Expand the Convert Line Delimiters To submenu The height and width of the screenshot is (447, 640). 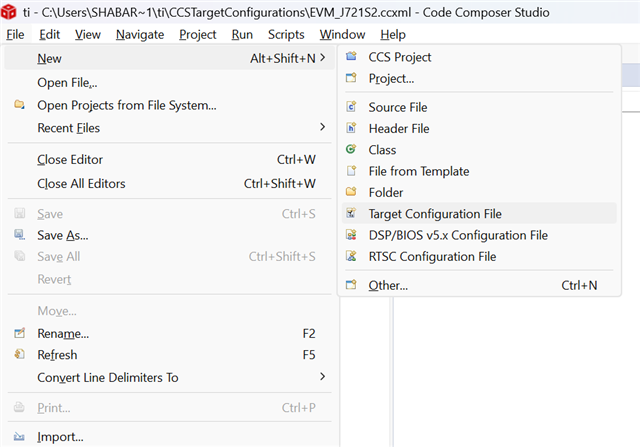pos(322,377)
